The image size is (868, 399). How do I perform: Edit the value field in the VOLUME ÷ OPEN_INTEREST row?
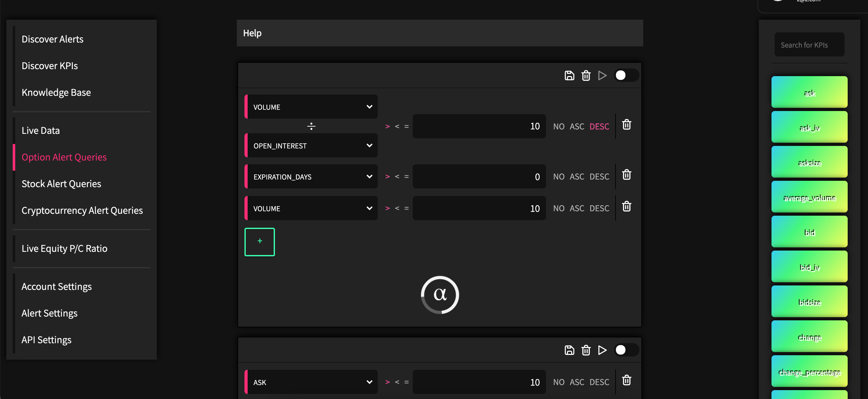coord(479,126)
